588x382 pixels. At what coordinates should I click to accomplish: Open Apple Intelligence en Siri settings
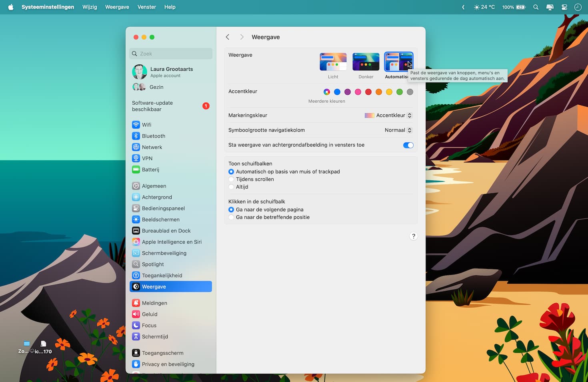click(x=171, y=242)
